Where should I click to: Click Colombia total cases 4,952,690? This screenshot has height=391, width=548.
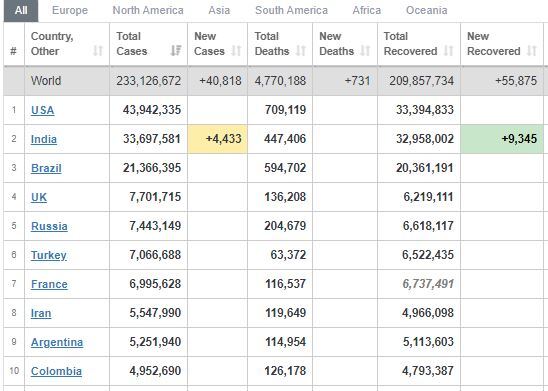(155, 371)
